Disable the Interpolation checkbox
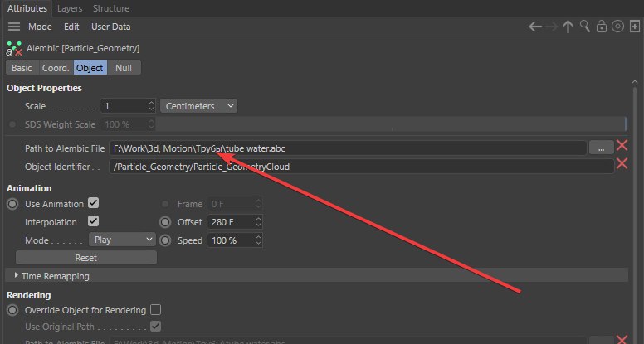The image size is (644, 344). coord(94,221)
